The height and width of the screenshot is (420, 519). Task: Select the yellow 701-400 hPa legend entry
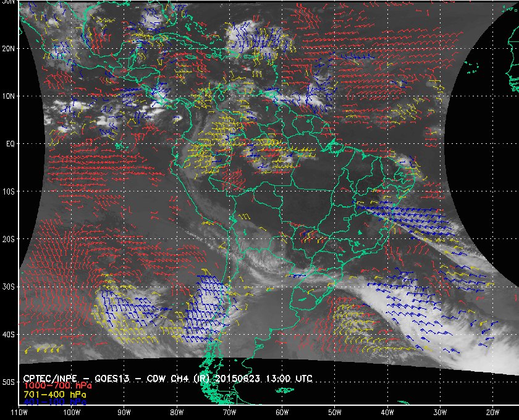pos(54,395)
